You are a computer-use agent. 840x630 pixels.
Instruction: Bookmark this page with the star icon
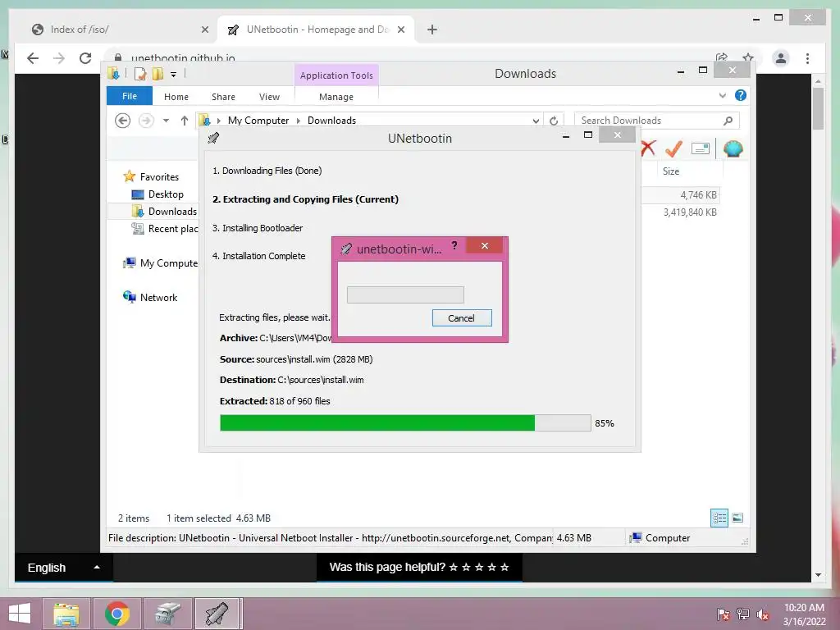click(x=748, y=57)
